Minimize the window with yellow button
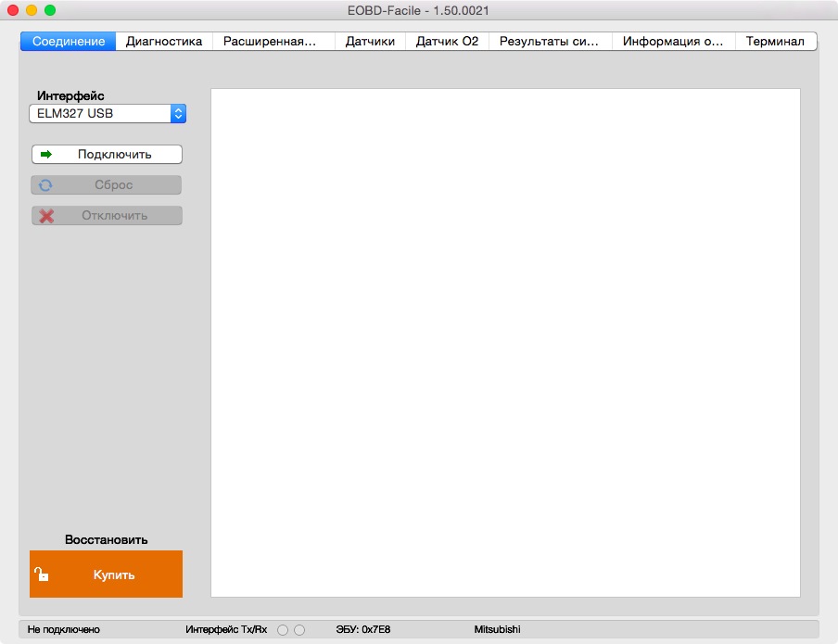Image resolution: width=838 pixels, height=644 pixels. (x=32, y=10)
